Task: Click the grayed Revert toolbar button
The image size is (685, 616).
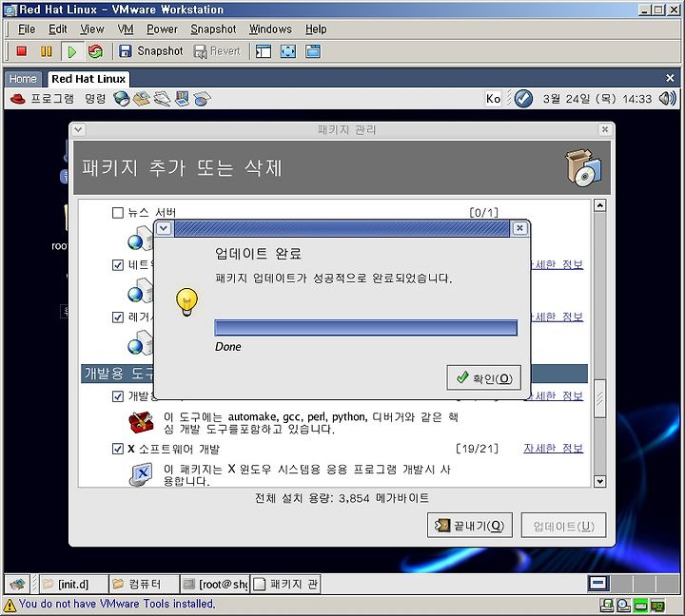Action: (x=217, y=51)
